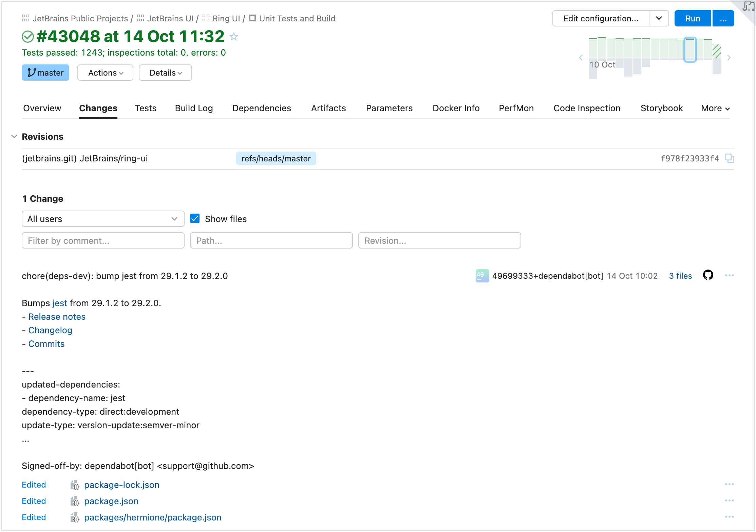Toggle the master branch filter

45,73
